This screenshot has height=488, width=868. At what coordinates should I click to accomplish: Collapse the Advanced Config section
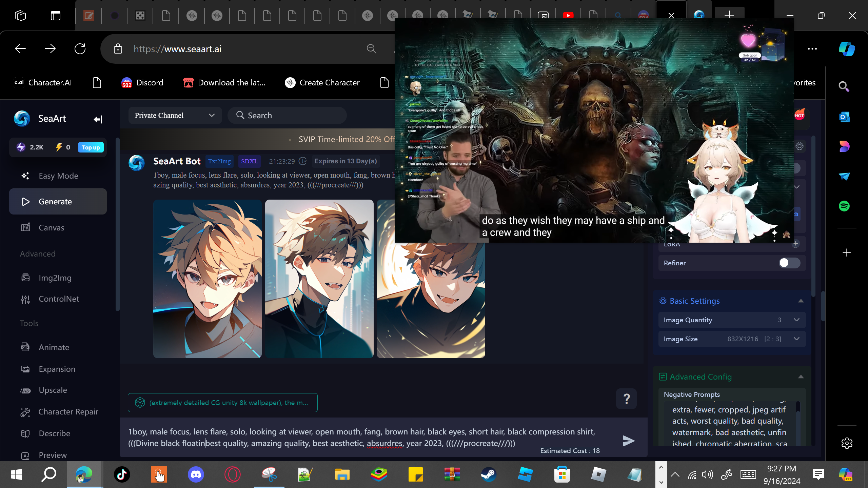[x=801, y=377]
